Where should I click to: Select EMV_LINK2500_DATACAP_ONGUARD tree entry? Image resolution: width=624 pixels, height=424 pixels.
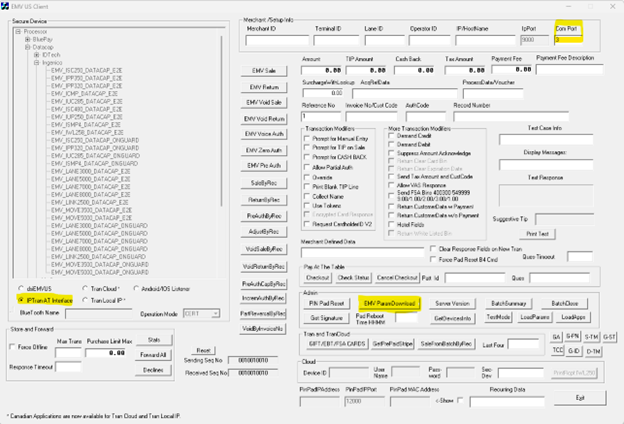pyautogui.click(x=98, y=257)
